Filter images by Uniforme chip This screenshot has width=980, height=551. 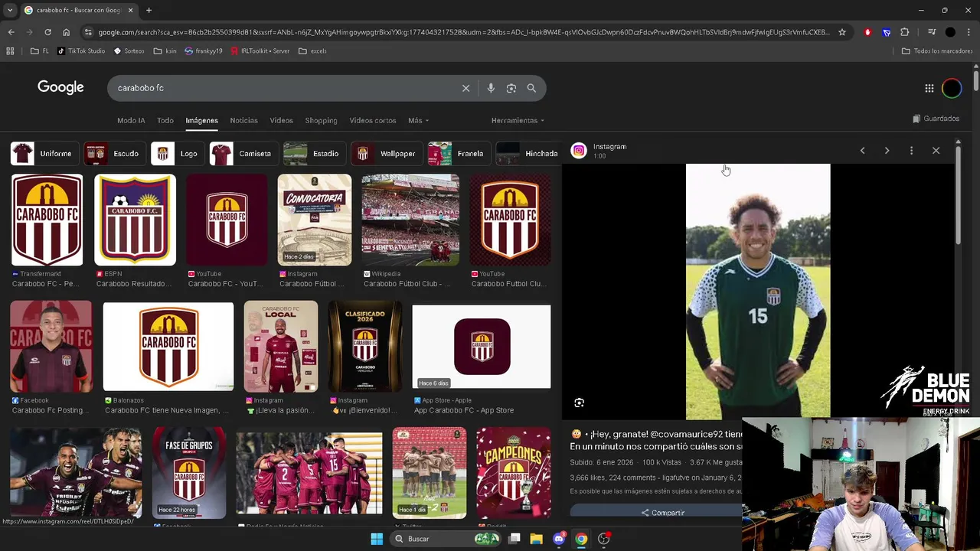point(43,153)
